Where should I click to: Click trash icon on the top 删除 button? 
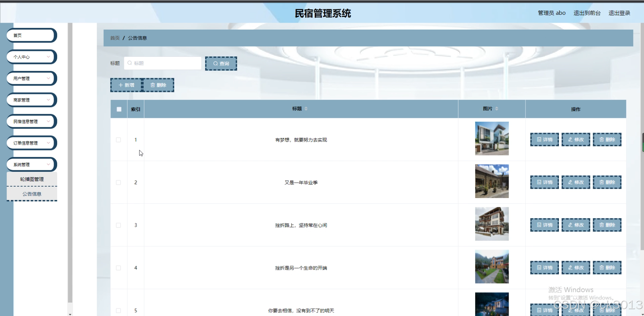(153, 85)
